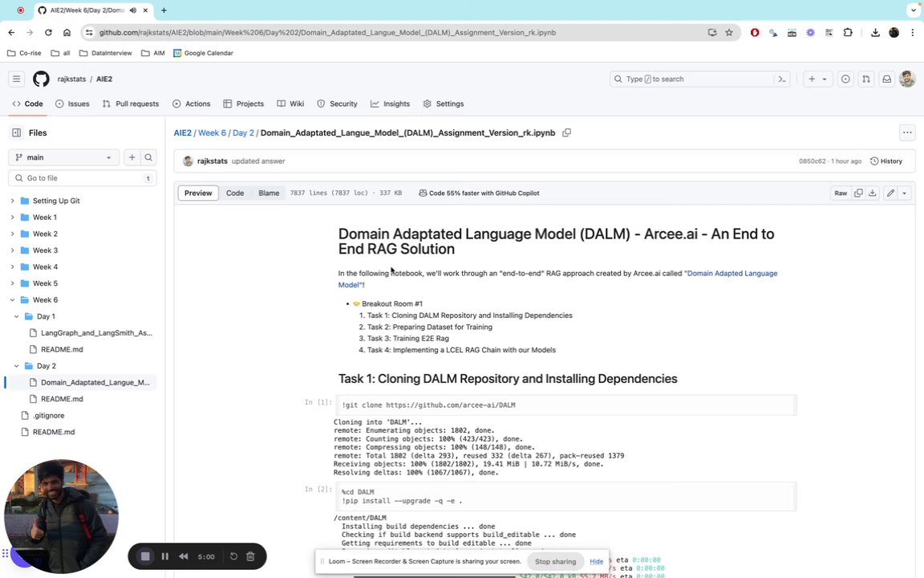The height and width of the screenshot is (578, 924).
Task: Copy the file path icon
Action: 566,132
